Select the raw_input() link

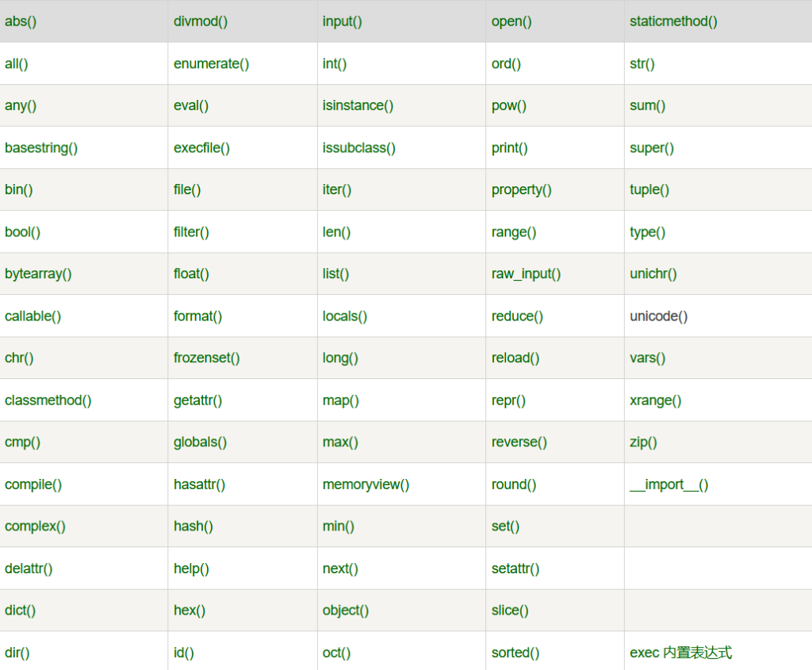pos(526,274)
